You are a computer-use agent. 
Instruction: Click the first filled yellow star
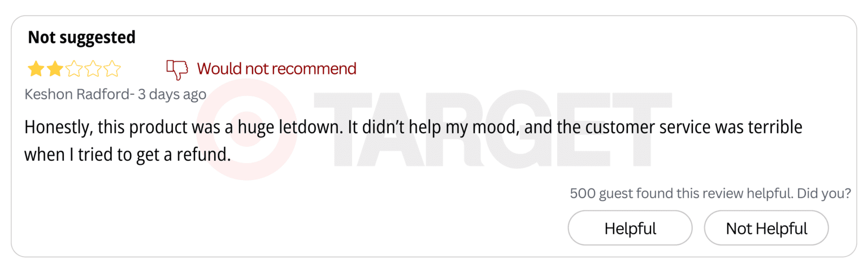(x=36, y=69)
